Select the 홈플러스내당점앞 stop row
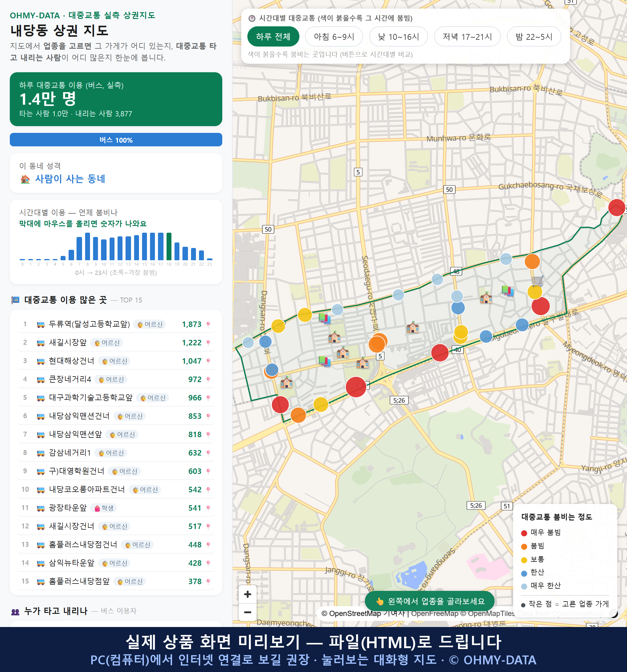 (116, 581)
